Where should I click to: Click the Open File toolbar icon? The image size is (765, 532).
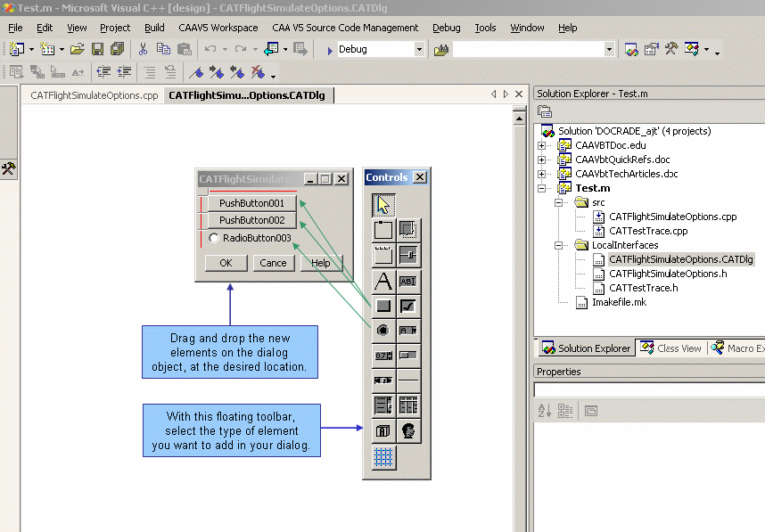click(x=77, y=49)
